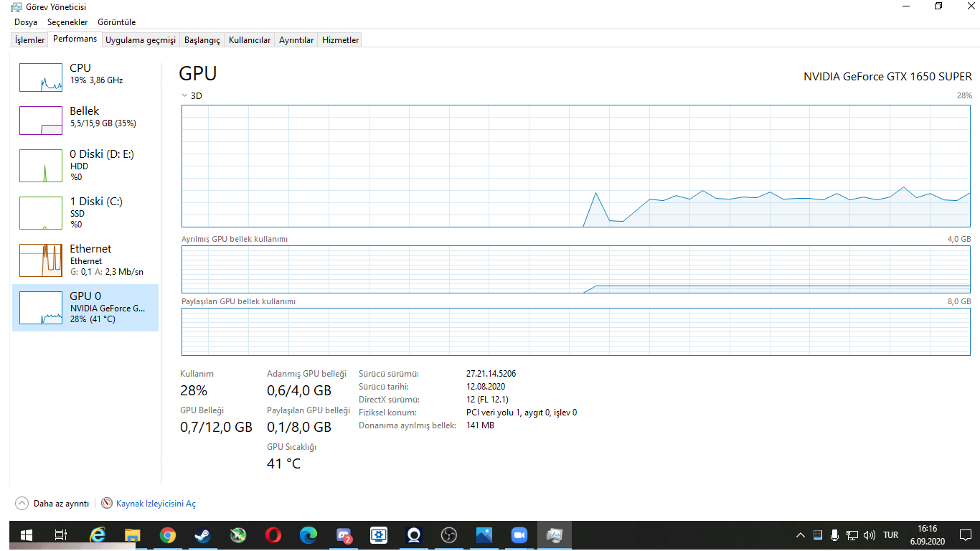This screenshot has width=980, height=551.
Task: Click the PCI veri yolu 1 location text
Action: click(x=522, y=413)
